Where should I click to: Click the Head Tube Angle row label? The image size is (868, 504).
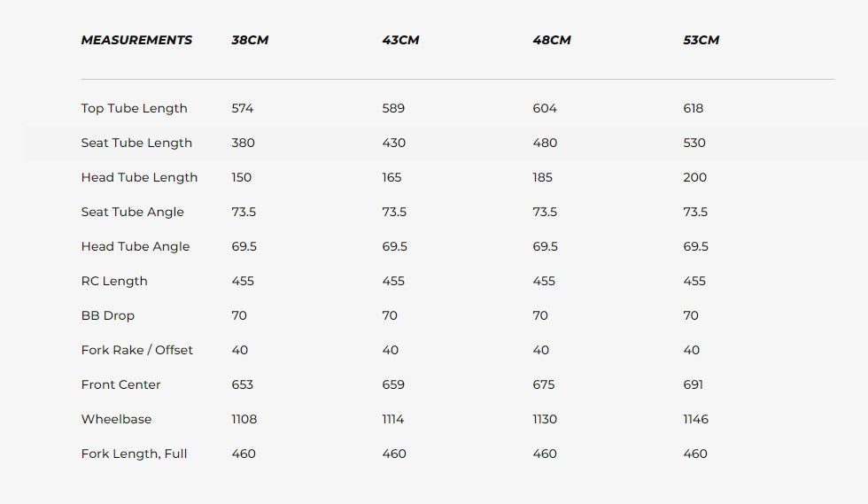tap(136, 246)
